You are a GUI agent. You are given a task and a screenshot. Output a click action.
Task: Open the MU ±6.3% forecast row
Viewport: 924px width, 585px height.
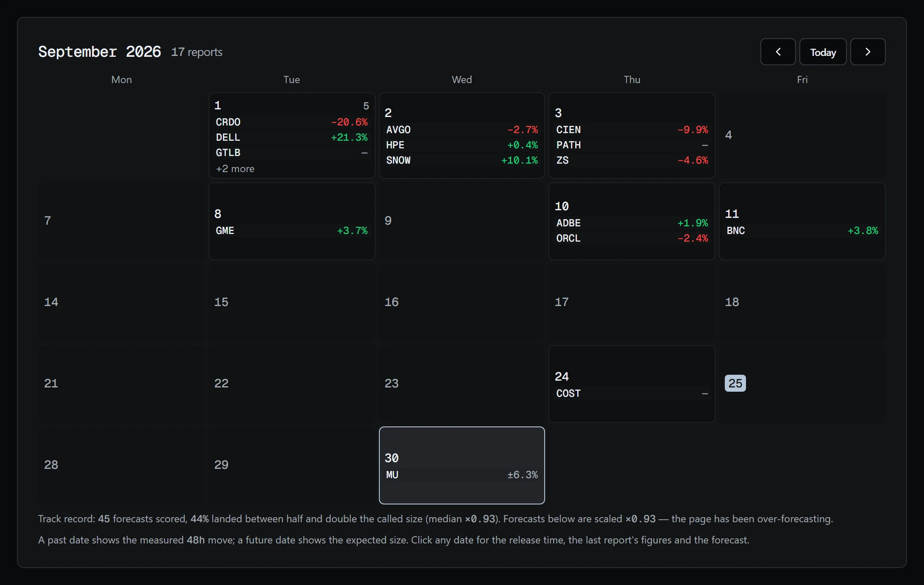[x=462, y=475]
